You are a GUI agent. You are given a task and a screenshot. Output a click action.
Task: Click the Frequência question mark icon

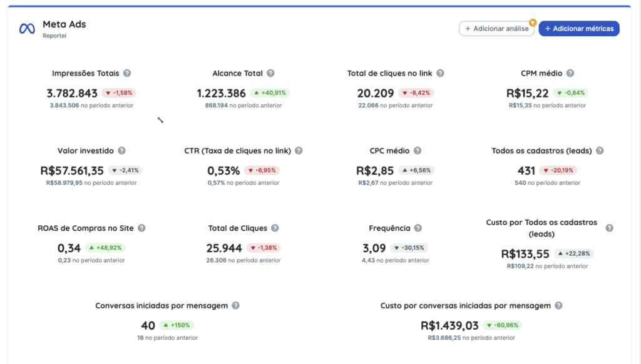point(418,228)
